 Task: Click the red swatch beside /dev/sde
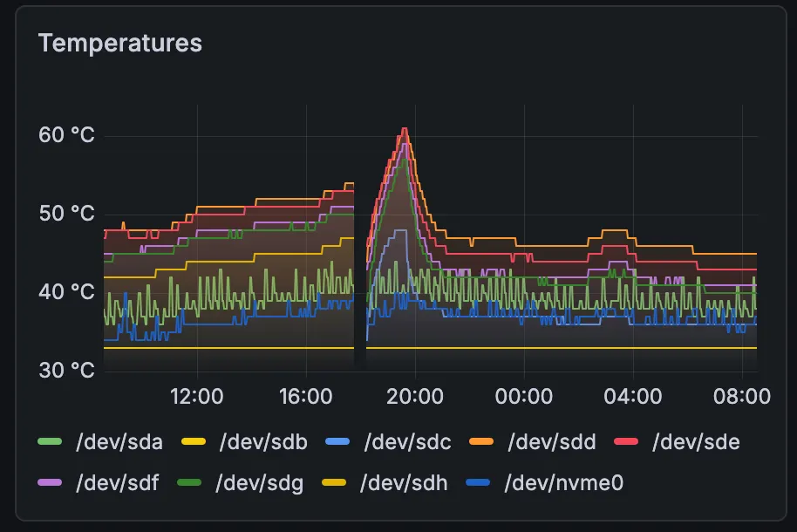coord(628,442)
